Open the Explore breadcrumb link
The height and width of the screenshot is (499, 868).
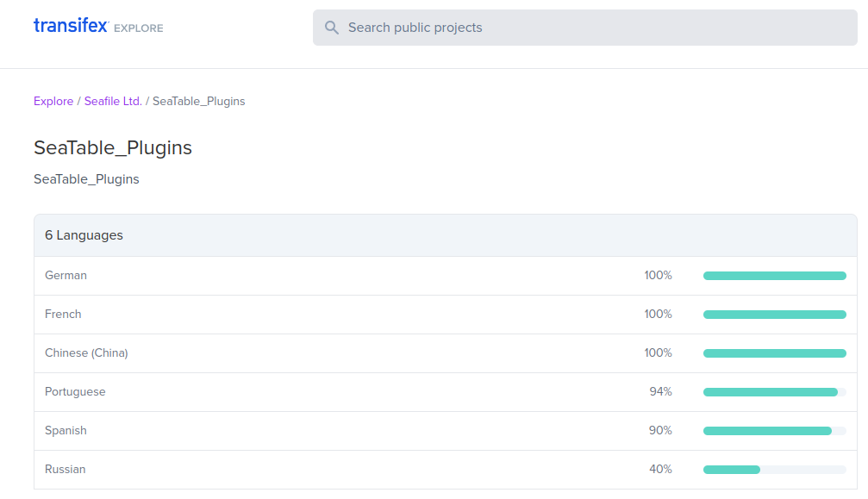point(53,101)
